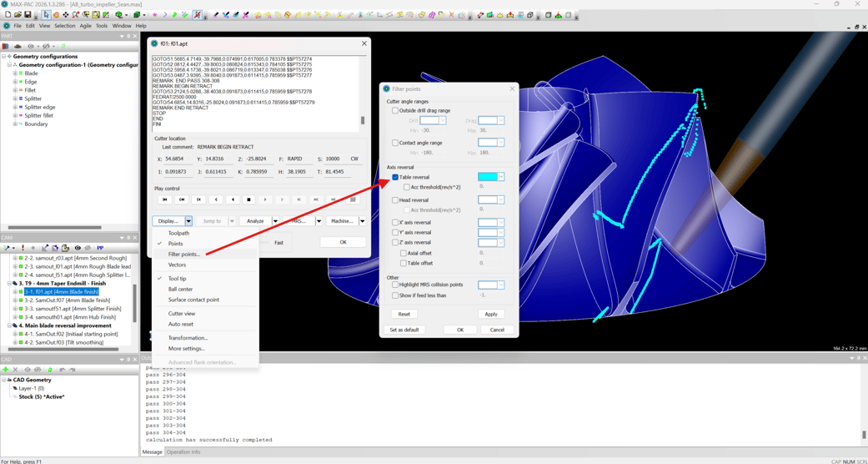Switch to the Operation info tab
This screenshot has height=464, width=868.
(x=183, y=451)
